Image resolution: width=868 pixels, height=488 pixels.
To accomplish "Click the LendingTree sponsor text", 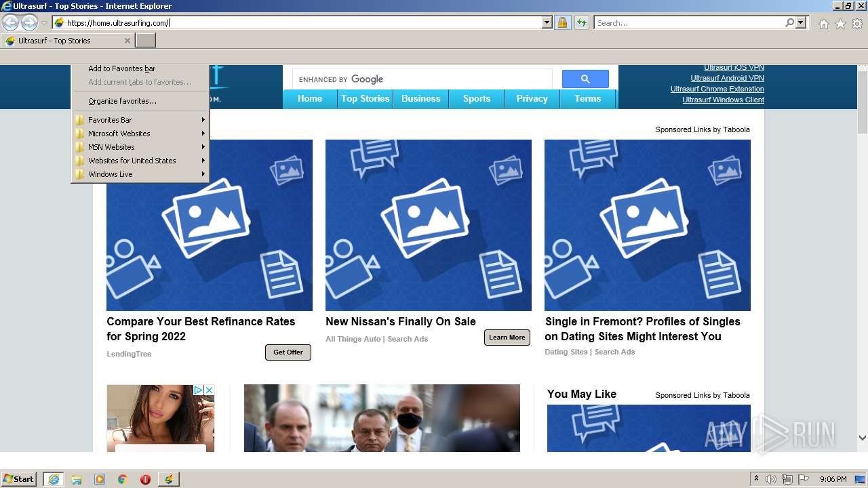I will 129,354.
